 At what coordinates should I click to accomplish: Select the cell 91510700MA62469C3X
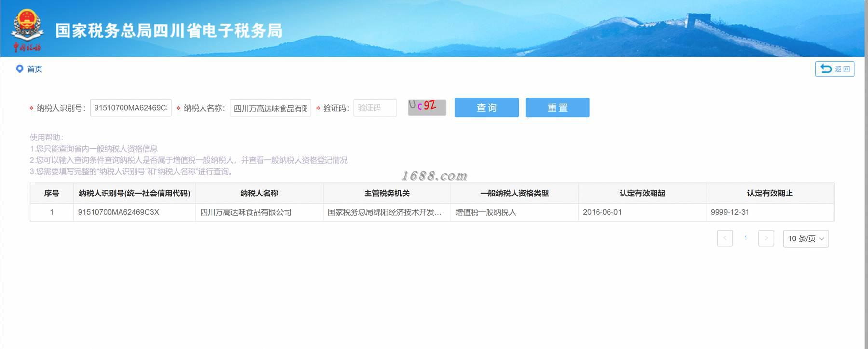[x=135, y=212]
